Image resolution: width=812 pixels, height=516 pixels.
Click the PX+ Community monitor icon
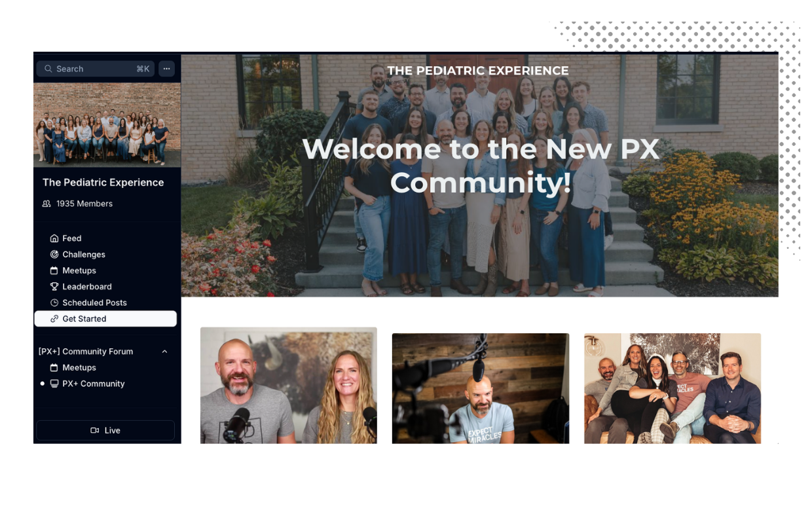(54, 384)
